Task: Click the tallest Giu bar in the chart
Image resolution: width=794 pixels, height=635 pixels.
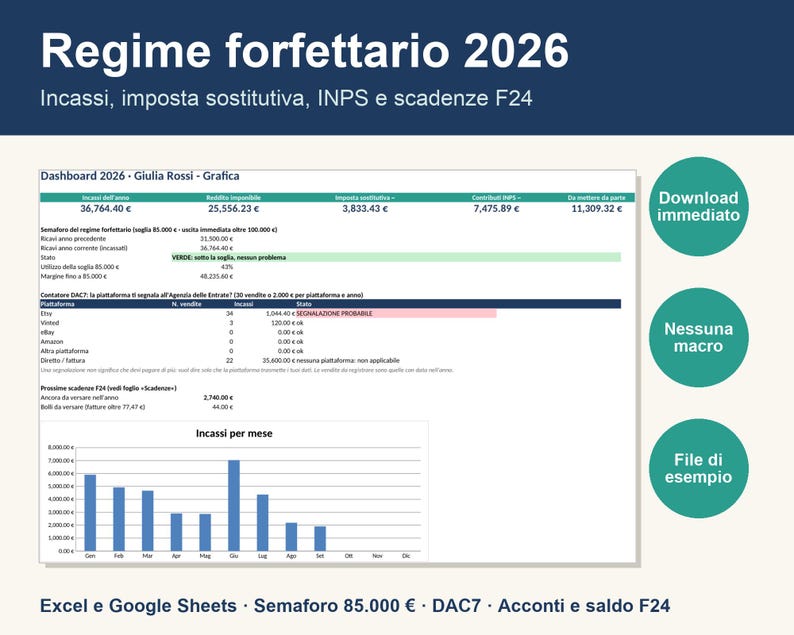Action: click(x=234, y=506)
